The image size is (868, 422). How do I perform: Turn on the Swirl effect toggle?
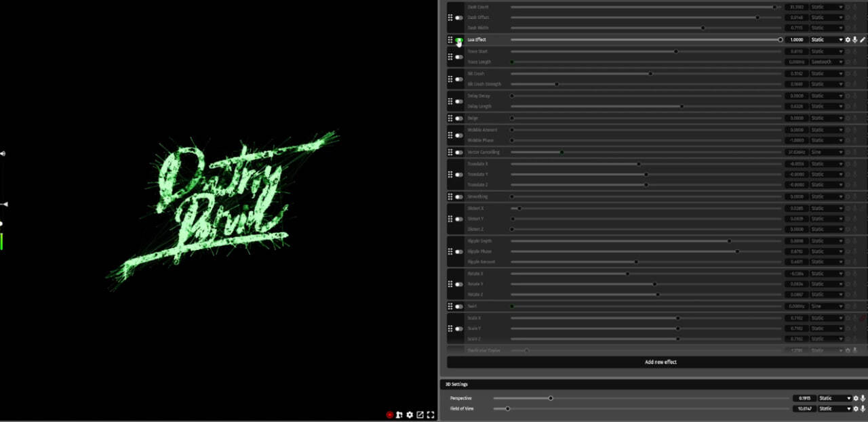(x=459, y=306)
